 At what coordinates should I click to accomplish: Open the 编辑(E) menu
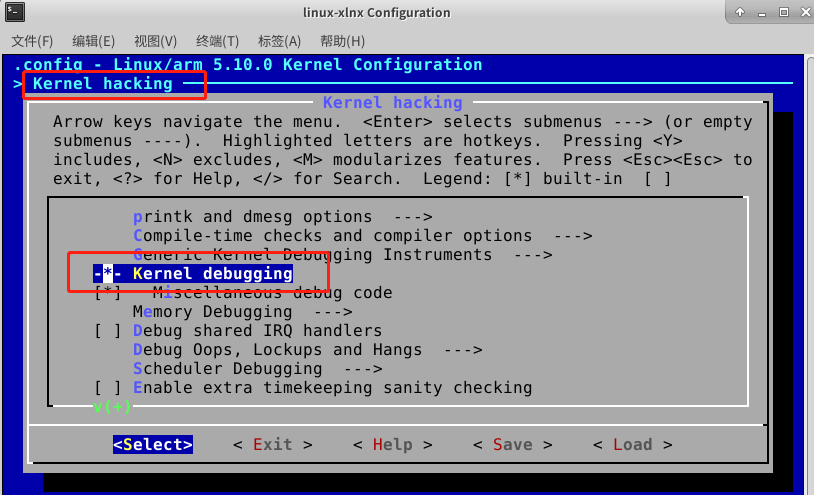tap(93, 41)
